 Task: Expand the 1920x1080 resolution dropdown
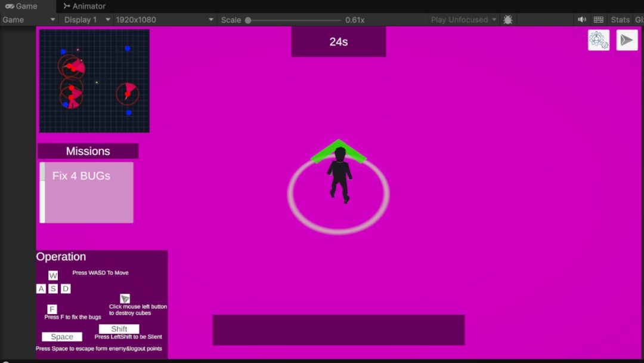165,20
